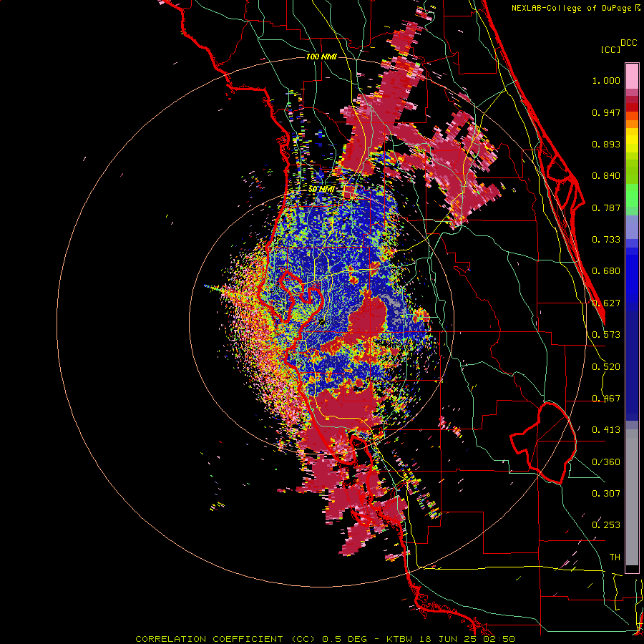Viewport: 644px width, 644px height.
Task: Click the Lake Okeechobee red outline
Action: pyautogui.click(x=543, y=443)
